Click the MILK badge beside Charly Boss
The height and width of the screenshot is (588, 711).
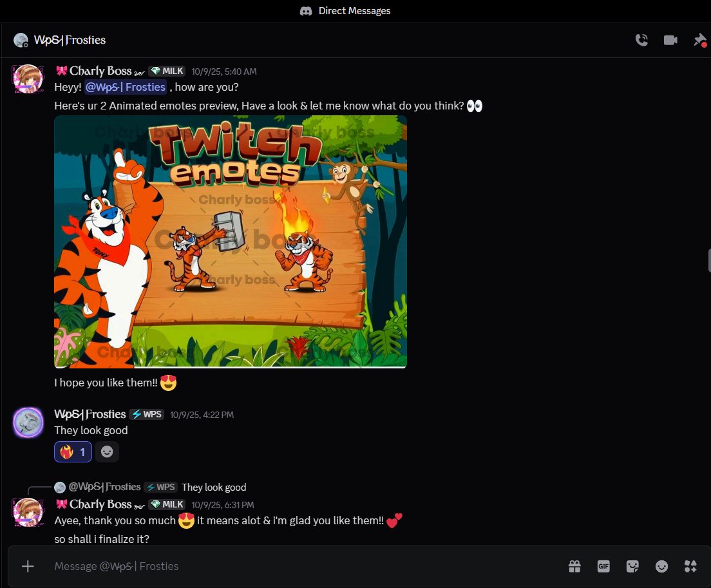pos(167,71)
